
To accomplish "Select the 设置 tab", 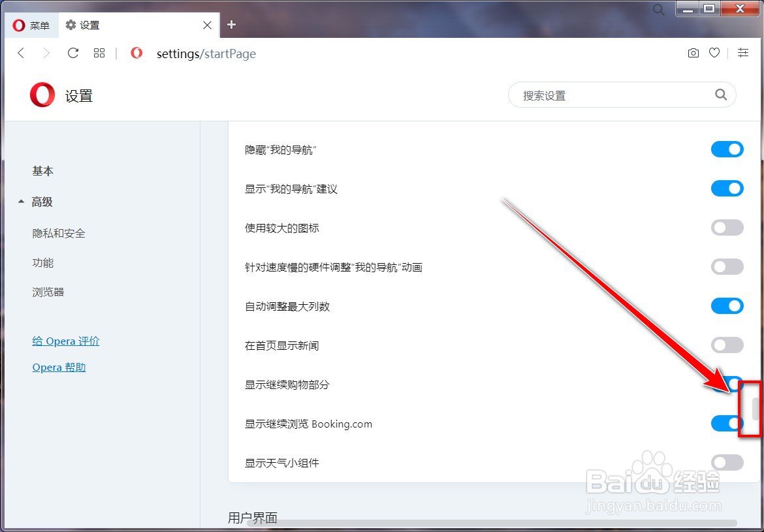I will [82, 25].
